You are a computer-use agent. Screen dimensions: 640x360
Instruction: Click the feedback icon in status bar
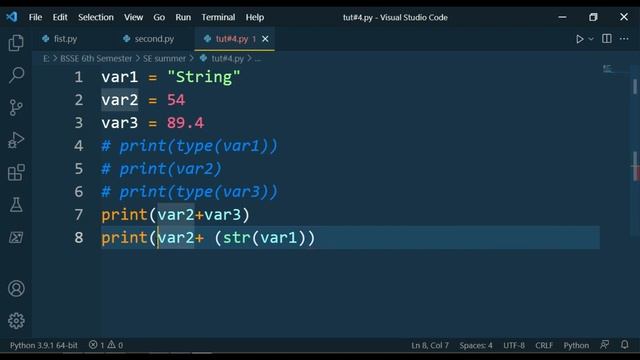pyautogui.click(x=604, y=345)
